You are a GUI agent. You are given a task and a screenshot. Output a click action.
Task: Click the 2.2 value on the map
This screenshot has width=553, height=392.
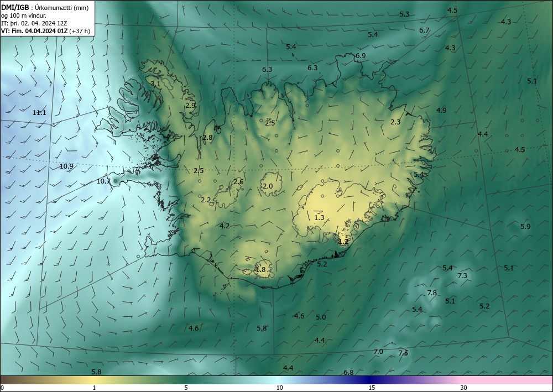206,200
